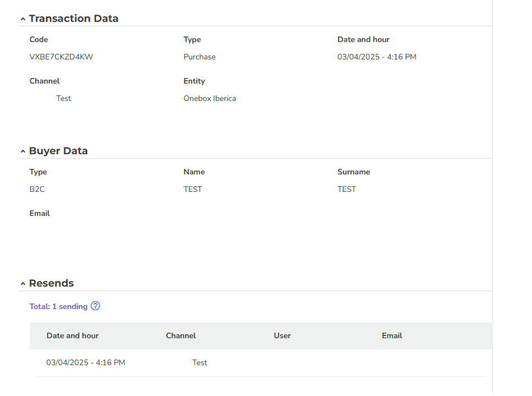This screenshot has width=532, height=396.
Task: Click the Test channel cell in Resends row
Action: [x=200, y=363]
